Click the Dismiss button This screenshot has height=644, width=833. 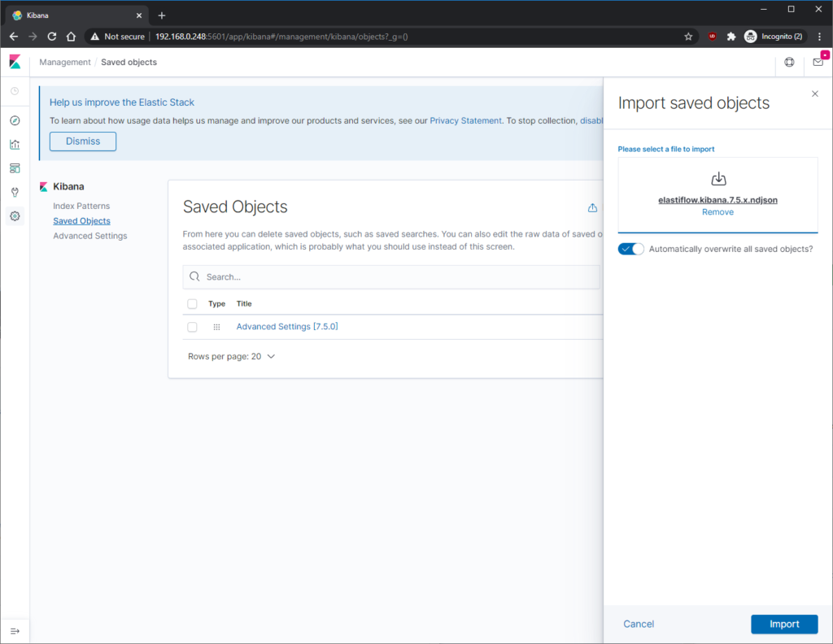coord(83,141)
